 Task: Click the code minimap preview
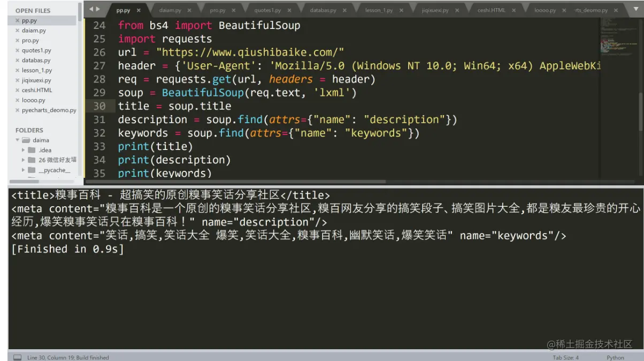coord(618,37)
